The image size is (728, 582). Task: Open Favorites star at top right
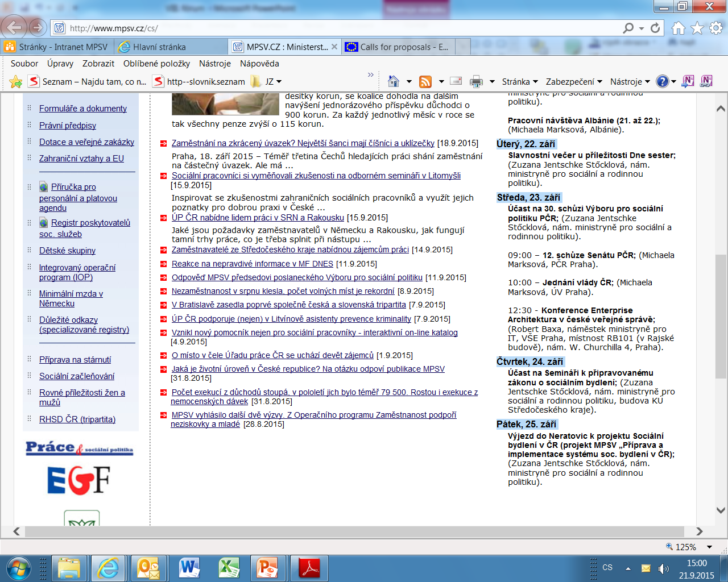[697, 28]
